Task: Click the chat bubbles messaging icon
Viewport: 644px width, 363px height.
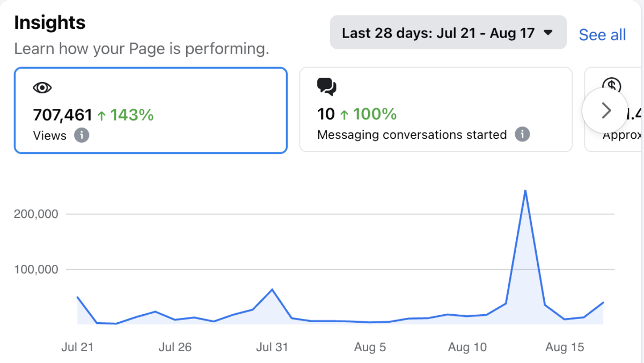Action: tap(326, 86)
